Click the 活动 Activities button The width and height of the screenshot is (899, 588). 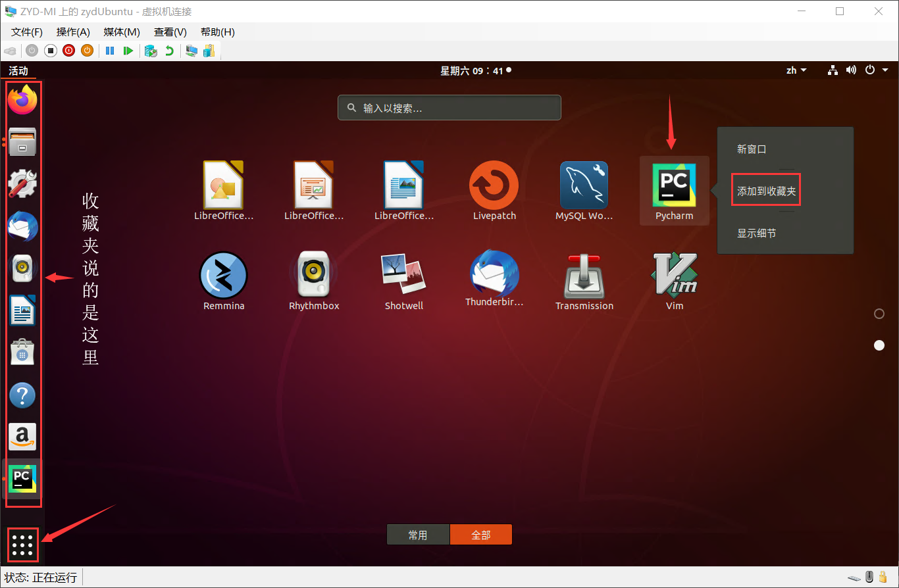tap(18, 70)
